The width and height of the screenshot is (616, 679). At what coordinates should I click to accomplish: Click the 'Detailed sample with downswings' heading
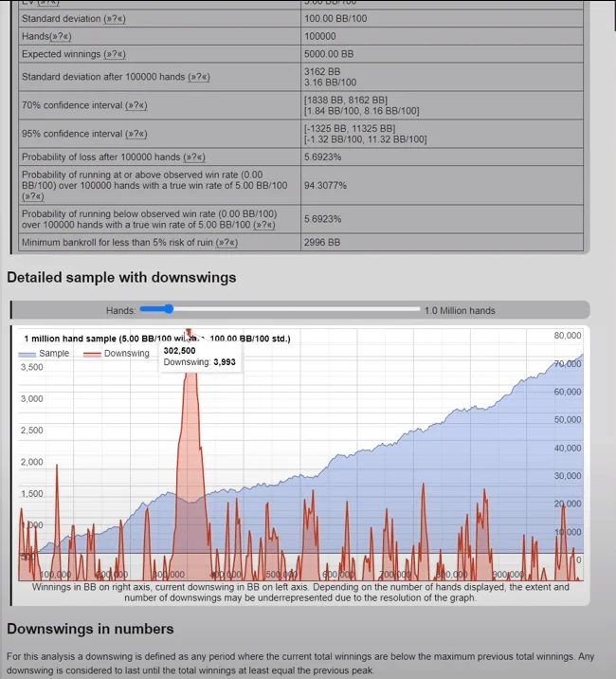point(121,278)
